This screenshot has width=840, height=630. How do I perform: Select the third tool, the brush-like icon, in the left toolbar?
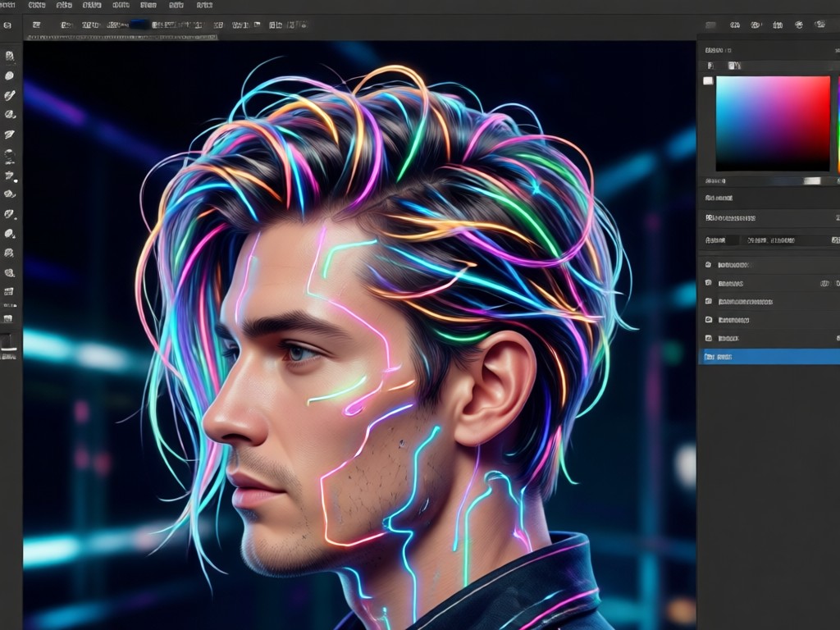[x=9, y=95]
